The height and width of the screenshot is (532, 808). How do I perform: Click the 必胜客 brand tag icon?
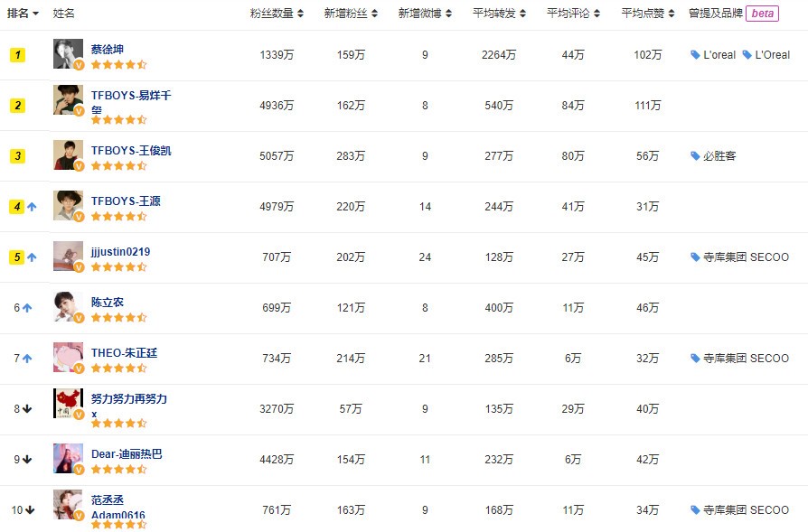(695, 156)
